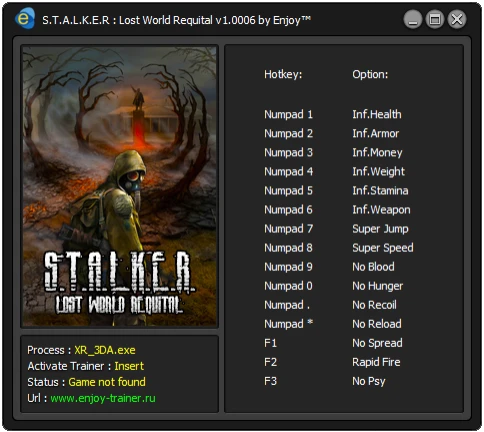Image resolution: width=484 pixels, height=432 pixels.
Task: Click the 'Inf.Armor' option
Action: coord(375,133)
